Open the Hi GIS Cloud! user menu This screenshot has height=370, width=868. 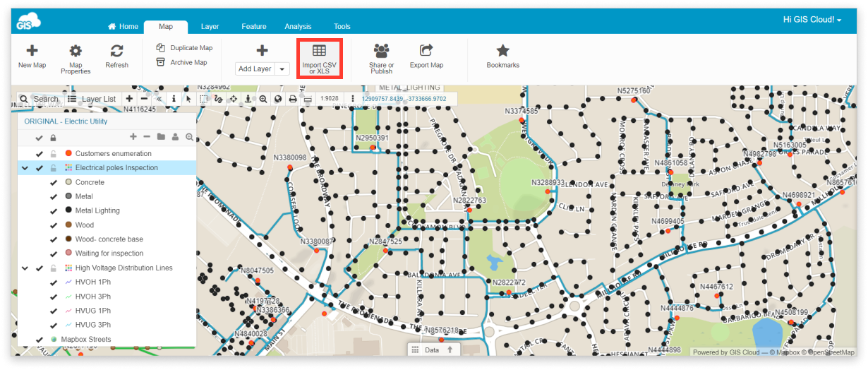[x=812, y=20]
